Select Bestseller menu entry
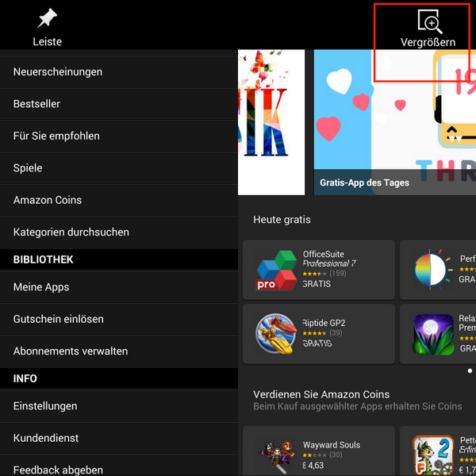Viewport: 476px width, 476px height. click(x=119, y=104)
